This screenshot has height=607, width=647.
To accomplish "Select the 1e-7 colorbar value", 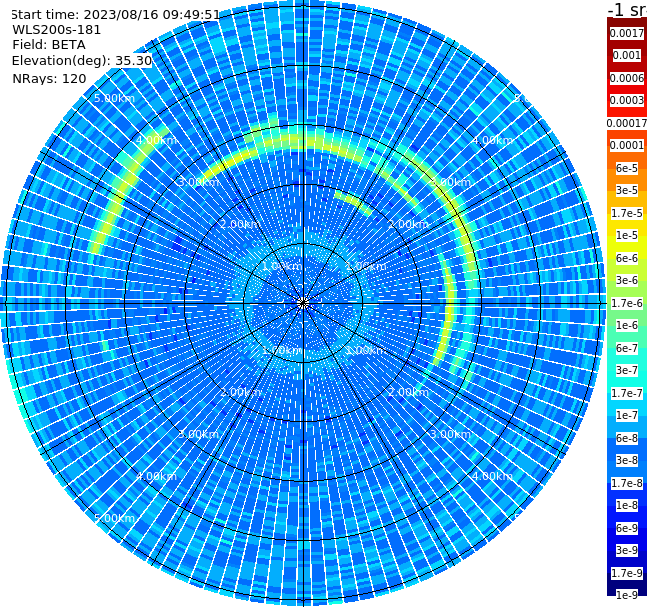I will (627, 415).
